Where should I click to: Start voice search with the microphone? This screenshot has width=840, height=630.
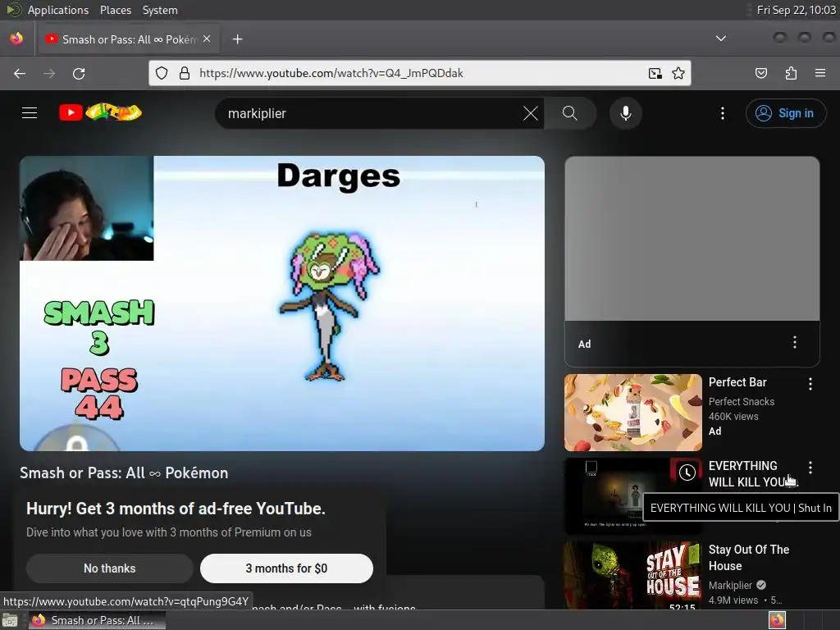626,113
